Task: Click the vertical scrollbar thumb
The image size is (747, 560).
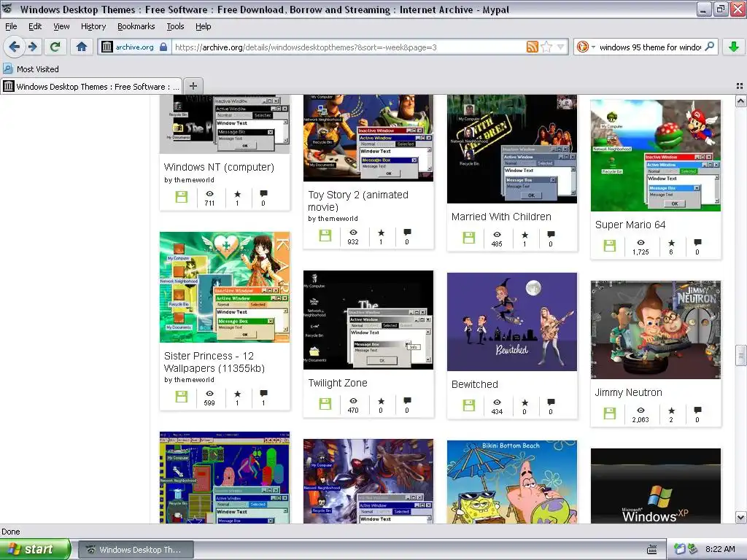Action: (x=740, y=355)
